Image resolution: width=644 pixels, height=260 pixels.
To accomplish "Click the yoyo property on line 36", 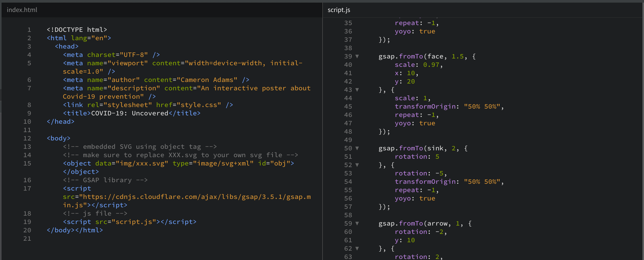I will (403, 31).
